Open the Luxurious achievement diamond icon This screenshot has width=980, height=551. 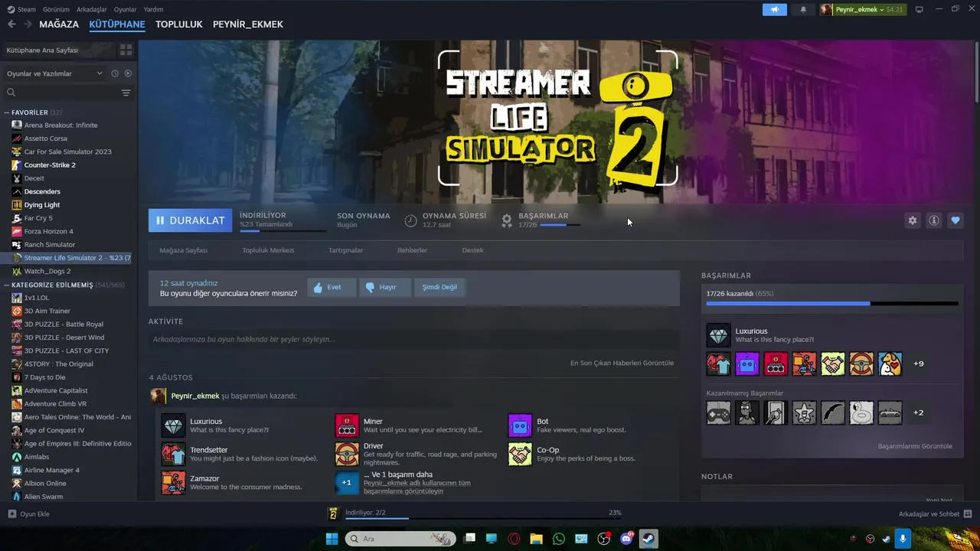(718, 335)
